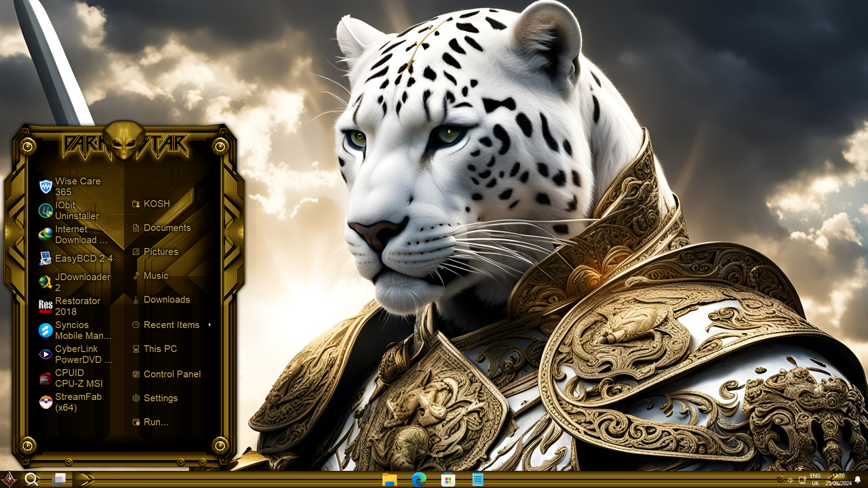The width and height of the screenshot is (868, 488).
Task: Launch Wise Care 365 from the Start menu
Action: [75, 186]
